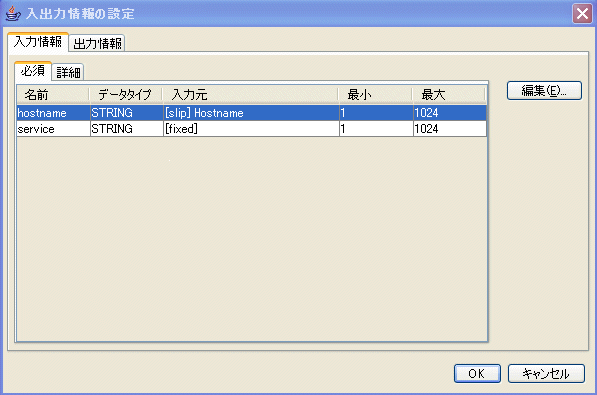597x395 pixels.
Task: Click minimum value 1 in service row
Action: [376, 129]
